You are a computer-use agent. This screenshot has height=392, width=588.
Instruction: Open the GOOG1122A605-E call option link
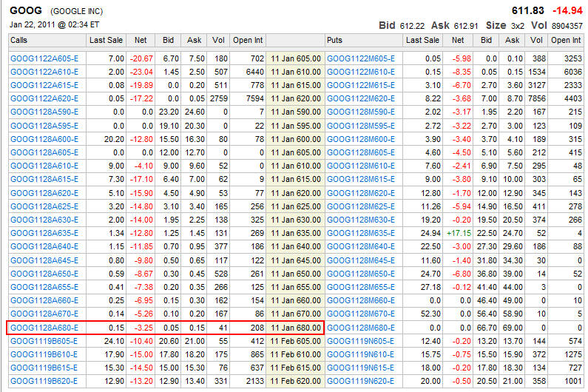click(43, 58)
